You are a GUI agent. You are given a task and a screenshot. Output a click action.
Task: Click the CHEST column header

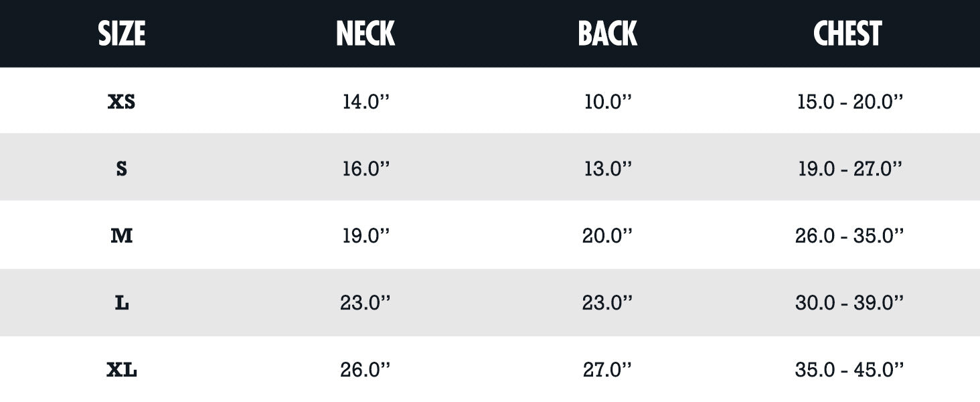coord(847,33)
